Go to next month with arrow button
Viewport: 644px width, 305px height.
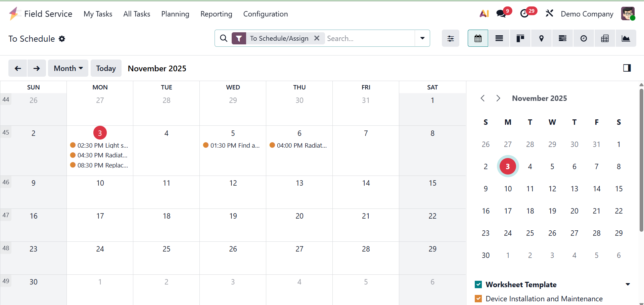[37, 68]
